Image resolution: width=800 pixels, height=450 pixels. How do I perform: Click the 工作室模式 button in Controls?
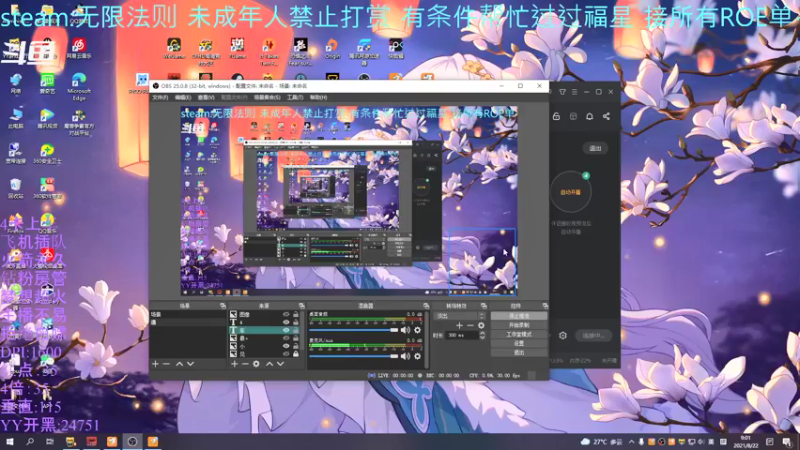[519, 334]
